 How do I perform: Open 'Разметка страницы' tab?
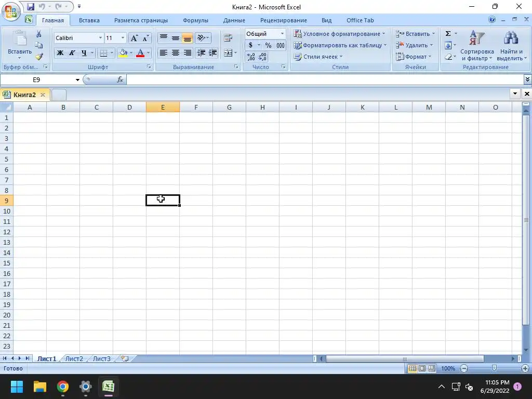coord(141,20)
